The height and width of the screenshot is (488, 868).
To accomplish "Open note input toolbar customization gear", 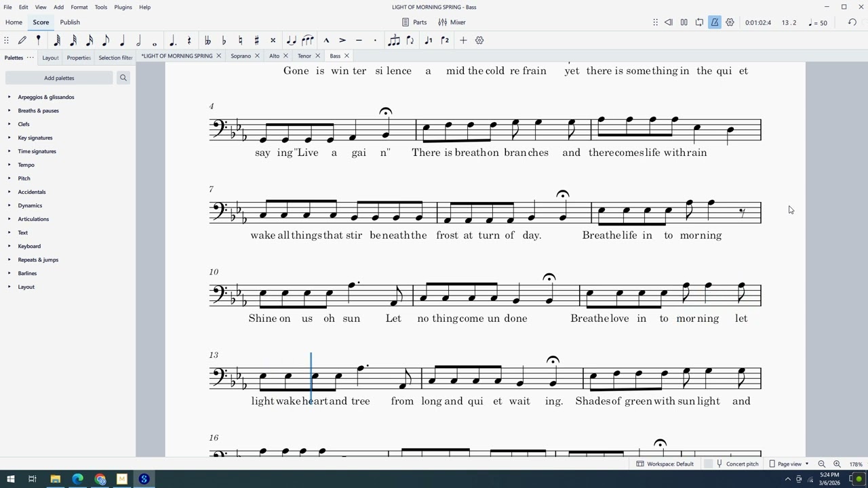I will click(479, 41).
